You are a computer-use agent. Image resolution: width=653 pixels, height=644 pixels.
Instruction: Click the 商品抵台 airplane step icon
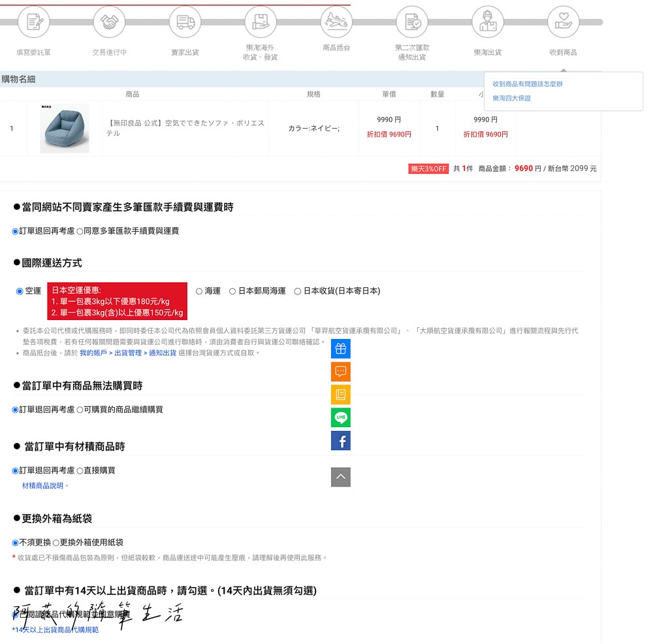(336, 22)
